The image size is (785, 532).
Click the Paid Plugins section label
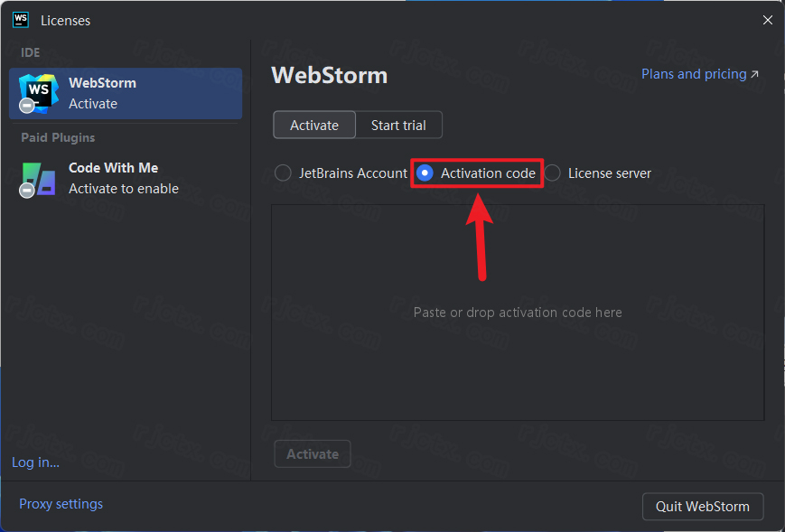tap(58, 137)
